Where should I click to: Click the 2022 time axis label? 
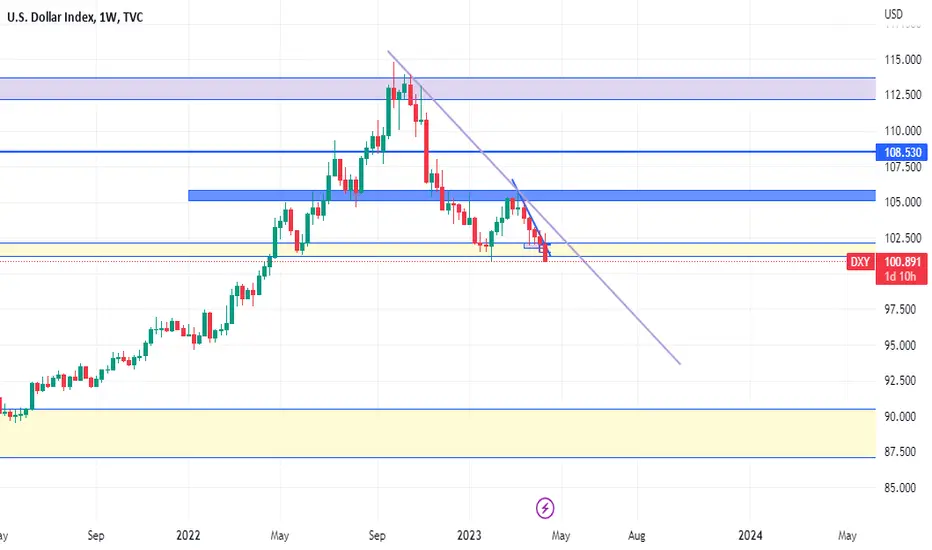pyautogui.click(x=188, y=535)
